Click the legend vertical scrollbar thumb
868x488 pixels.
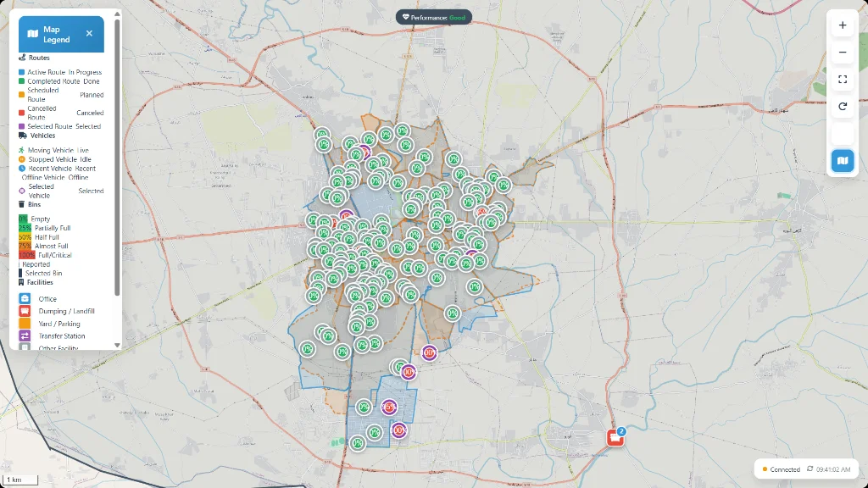coord(117,158)
